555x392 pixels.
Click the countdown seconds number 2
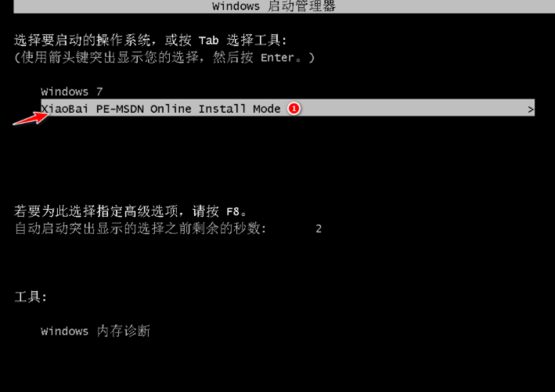pos(319,229)
